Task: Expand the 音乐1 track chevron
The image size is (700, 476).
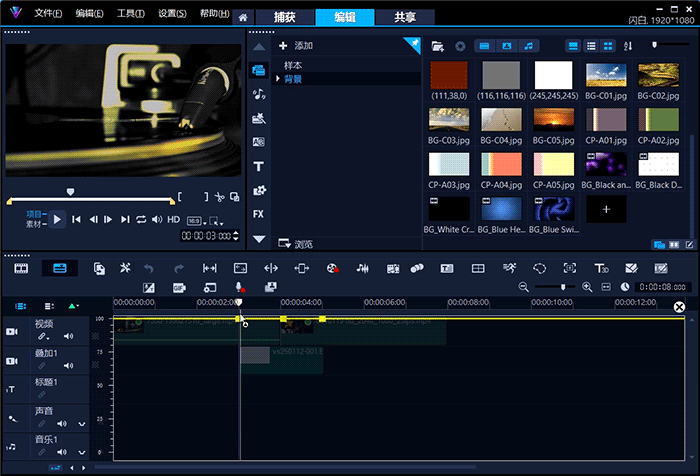Action: coord(82,452)
